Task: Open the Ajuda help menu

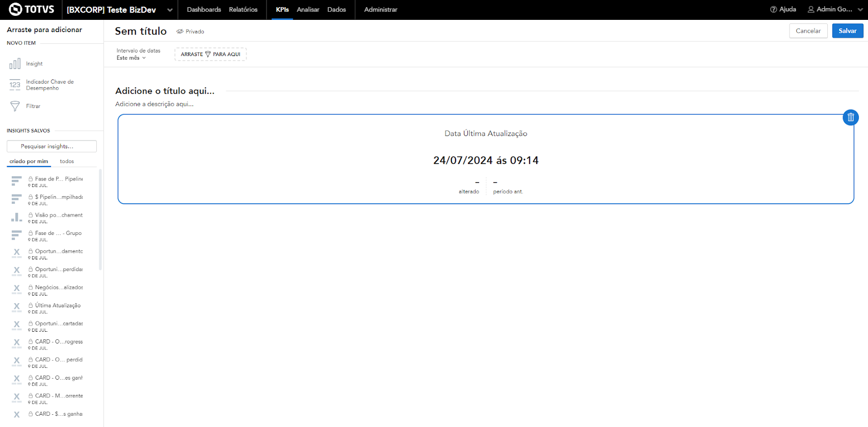Action: (783, 9)
